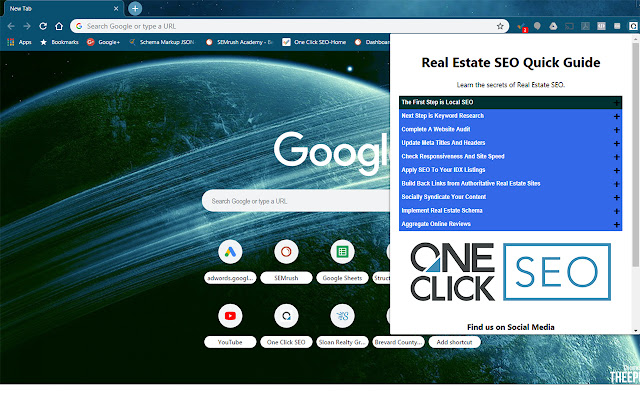Open the Adobe Acrobat PDF extension
Viewport: 640px width, 400px height.
[x=585, y=26]
